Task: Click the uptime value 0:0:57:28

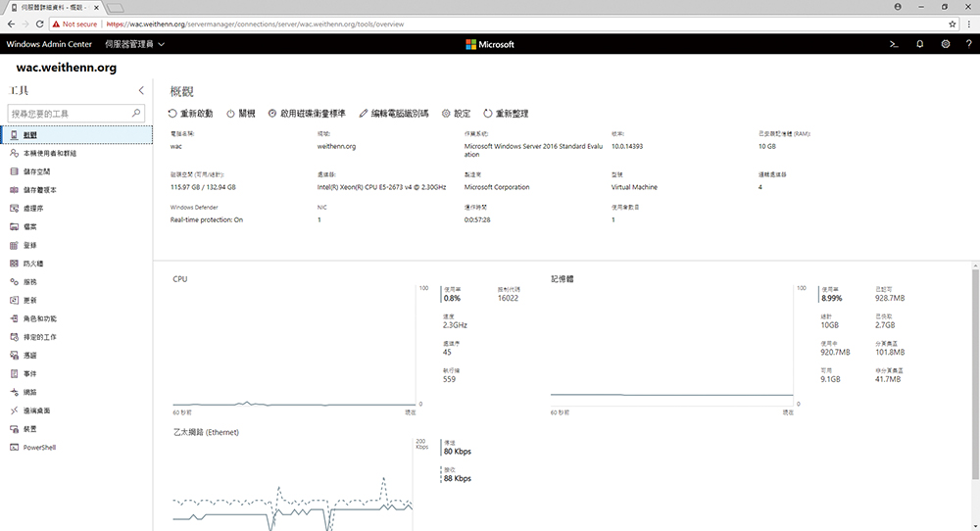Action: 477,219
